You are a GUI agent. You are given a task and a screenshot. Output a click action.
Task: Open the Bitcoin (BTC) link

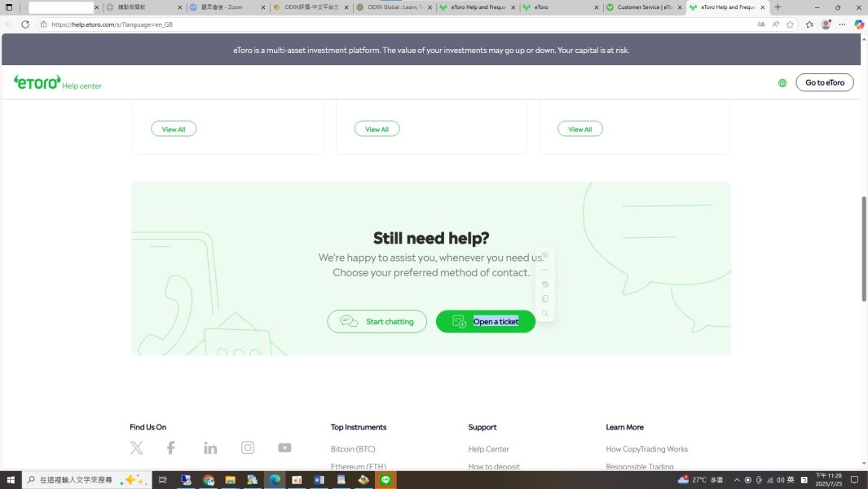point(353,449)
